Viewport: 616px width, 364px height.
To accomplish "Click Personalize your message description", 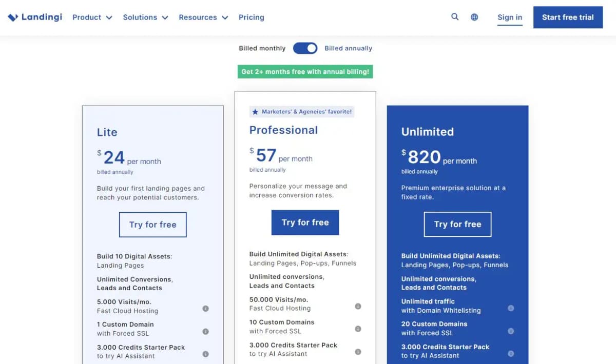I will click(298, 191).
